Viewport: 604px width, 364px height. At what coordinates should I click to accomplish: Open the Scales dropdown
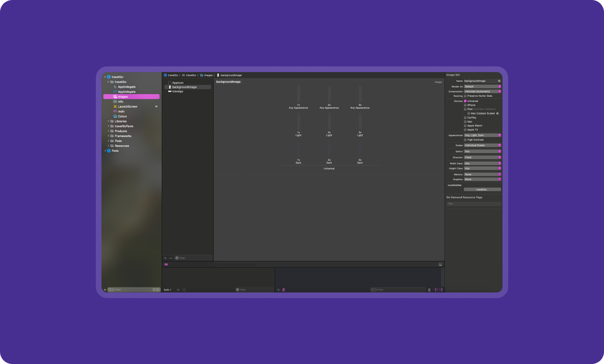click(x=482, y=146)
